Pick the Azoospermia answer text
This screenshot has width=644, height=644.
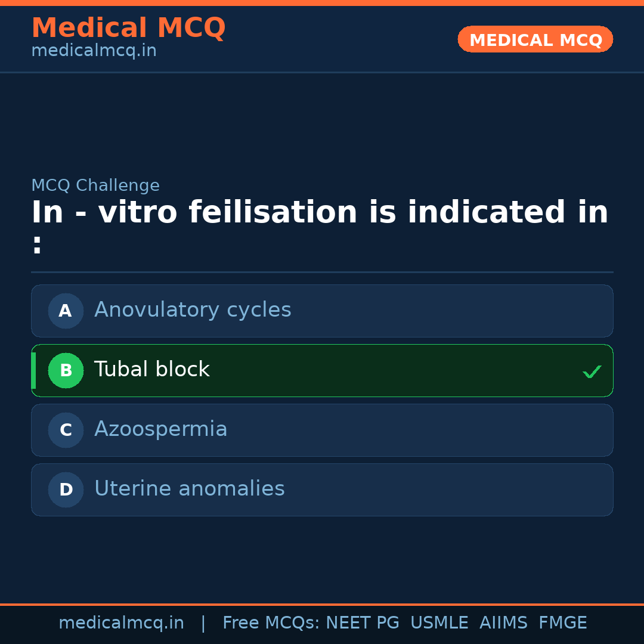pyautogui.click(x=160, y=429)
